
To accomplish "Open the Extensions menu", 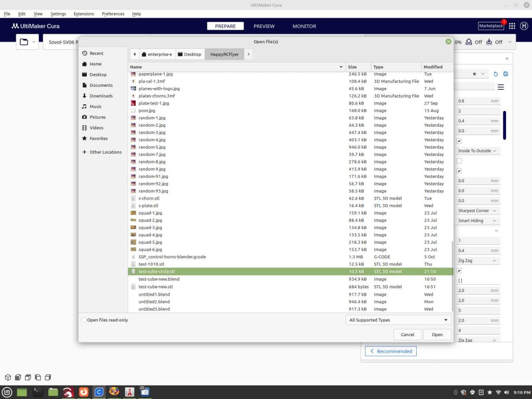I will tap(84, 14).
